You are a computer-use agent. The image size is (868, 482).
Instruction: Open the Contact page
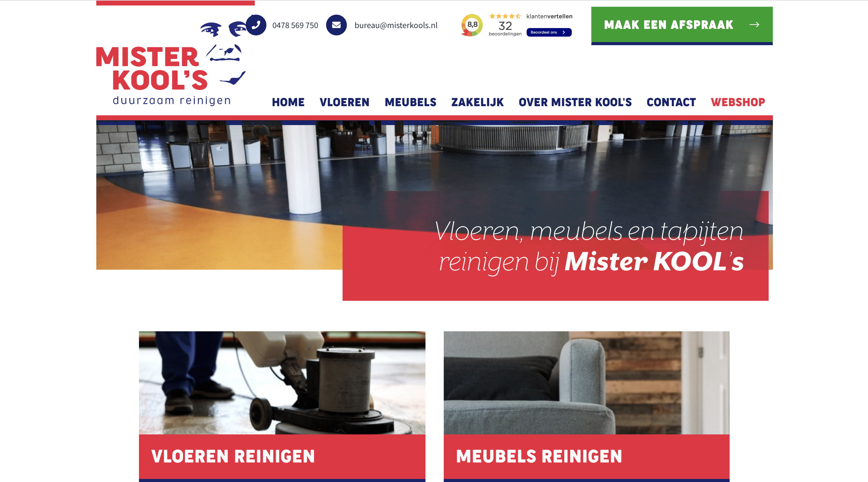pos(671,102)
